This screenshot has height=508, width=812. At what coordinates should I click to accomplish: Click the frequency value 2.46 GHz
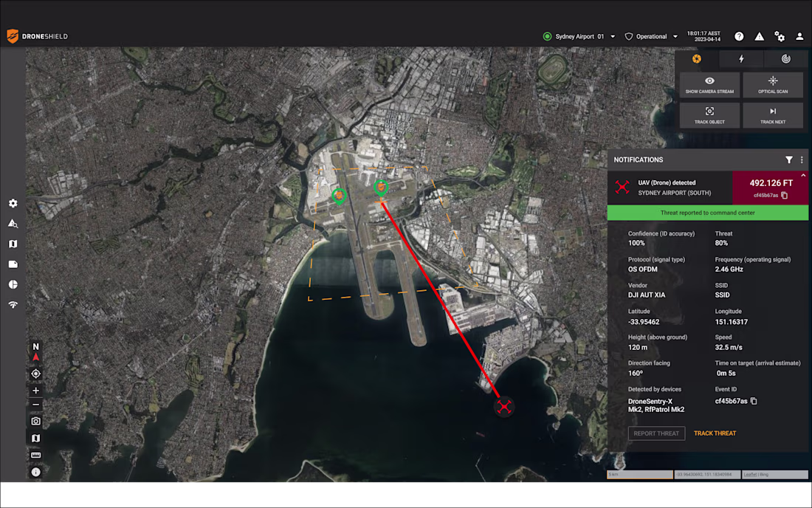(x=729, y=270)
